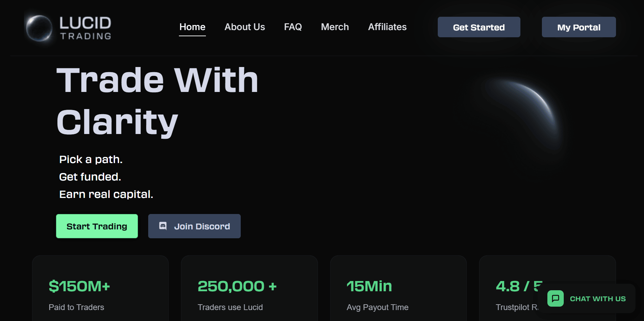Click the "Earn real capital." text
This screenshot has width=644, height=321.
pos(106,195)
